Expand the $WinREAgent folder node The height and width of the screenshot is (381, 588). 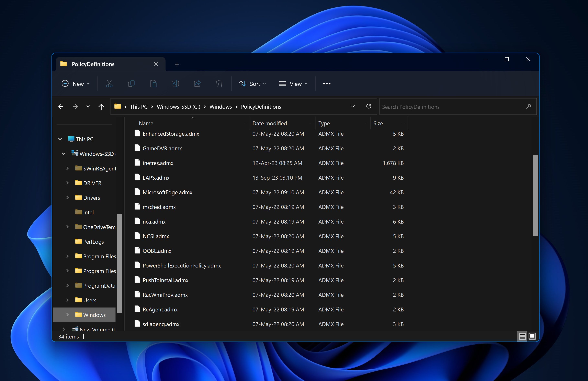67,168
